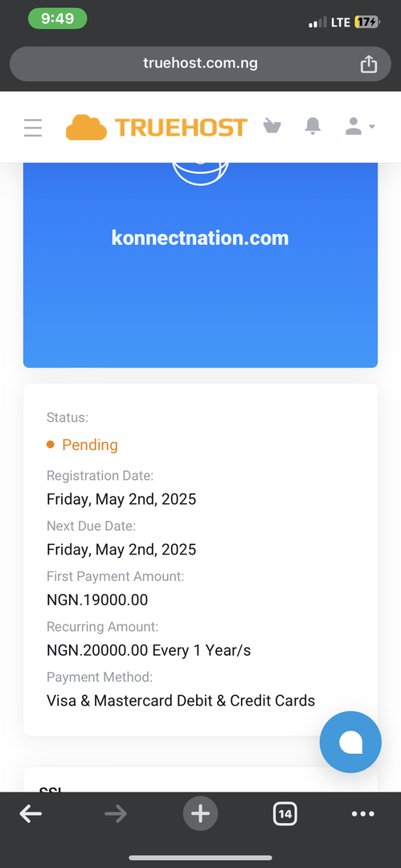401x868 pixels.
Task: Click the konnectnation.com domain heading
Action: [x=200, y=238]
